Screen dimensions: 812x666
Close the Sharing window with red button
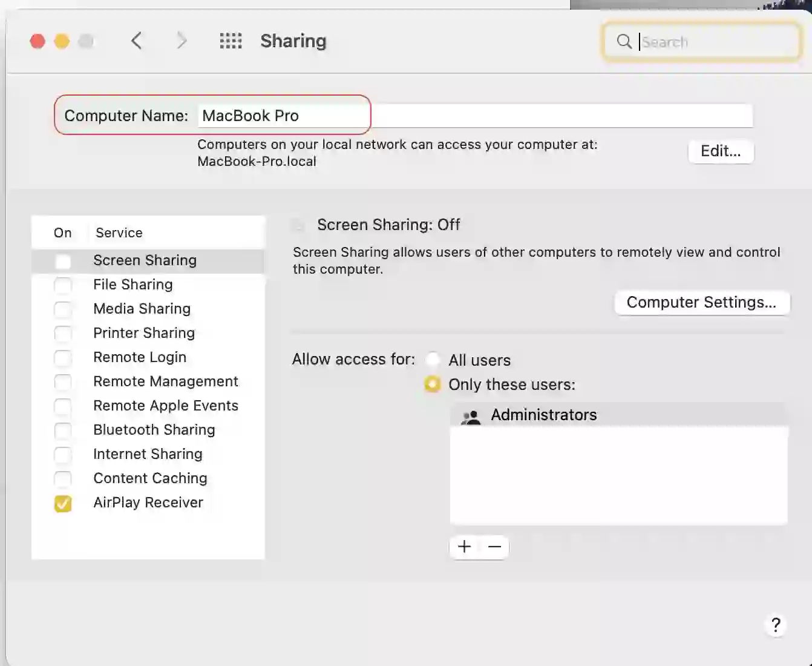[x=38, y=41]
